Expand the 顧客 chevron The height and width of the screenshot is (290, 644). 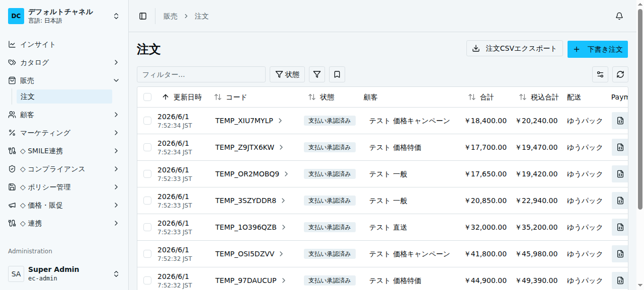click(x=116, y=115)
